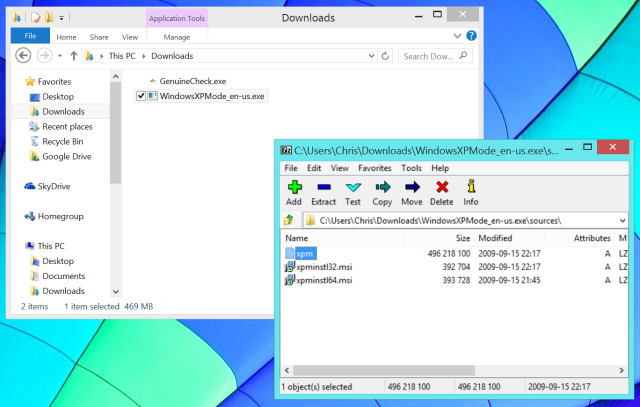Sort by the Size column header
The image size is (640, 407).
tap(463, 238)
